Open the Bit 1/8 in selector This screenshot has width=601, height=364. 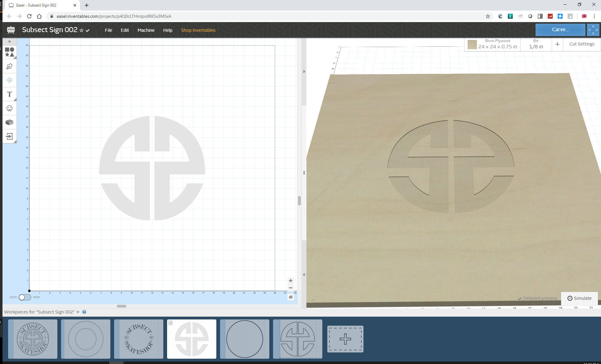(x=536, y=44)
